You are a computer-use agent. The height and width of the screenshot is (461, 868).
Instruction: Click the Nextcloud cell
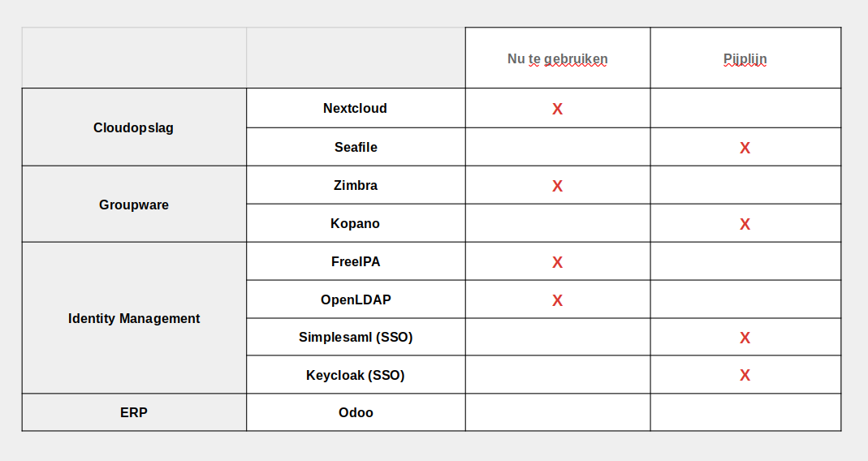355,108
